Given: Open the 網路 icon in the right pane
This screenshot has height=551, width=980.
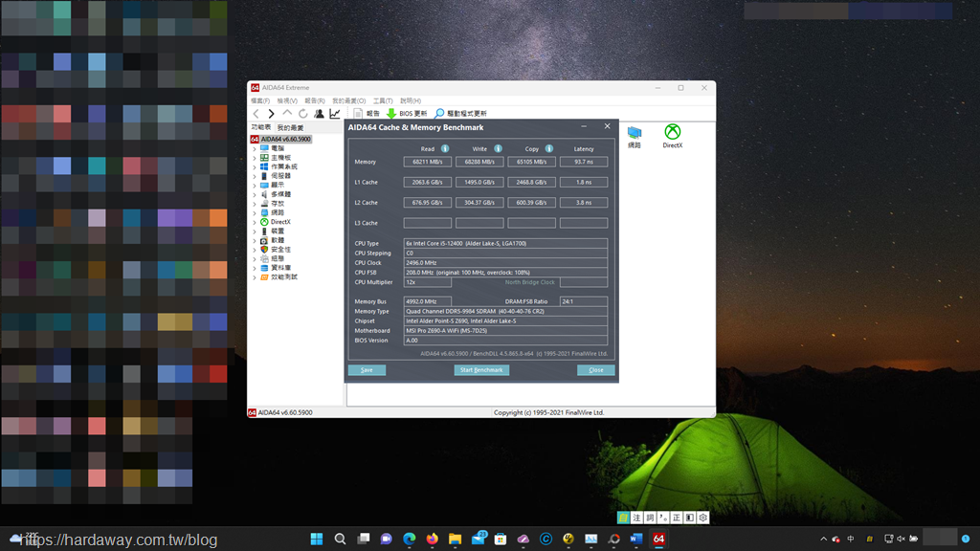Looking at the screenshot, I should (x=635, y=136).
